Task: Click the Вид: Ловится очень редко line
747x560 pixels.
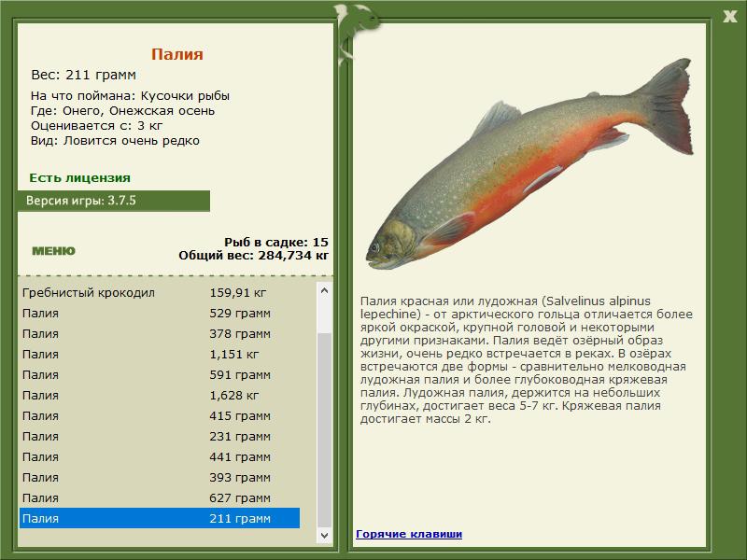Action: coord(115,141)
